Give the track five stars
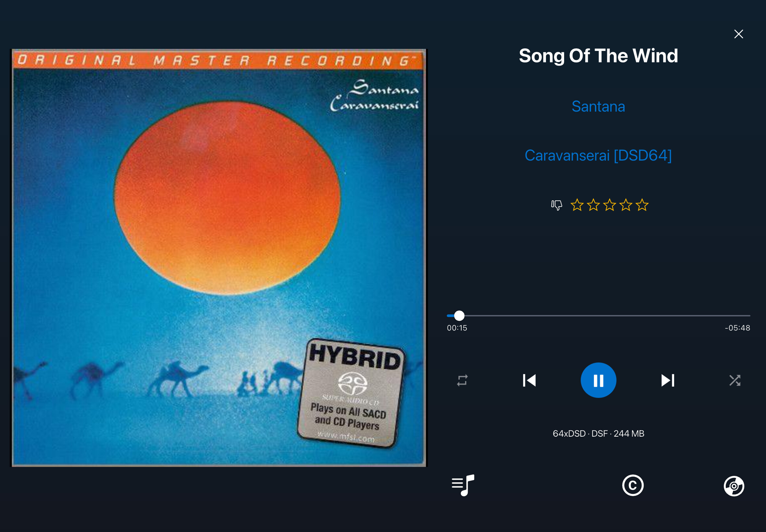766x532 pixels. [x=642, y=205]
